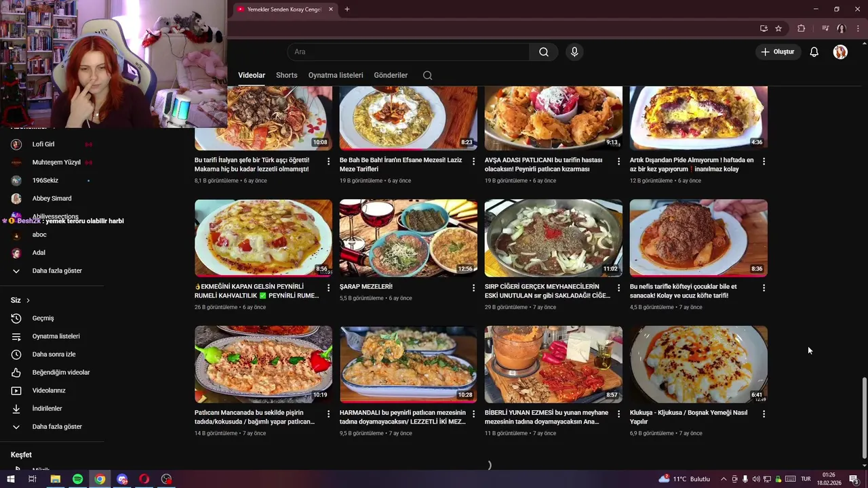Image resolution: width=868 pixels, height=488 pixels.
Task: Open options for 'AVŞA ADASI PATLICANI' video
Action: (618, 161)
